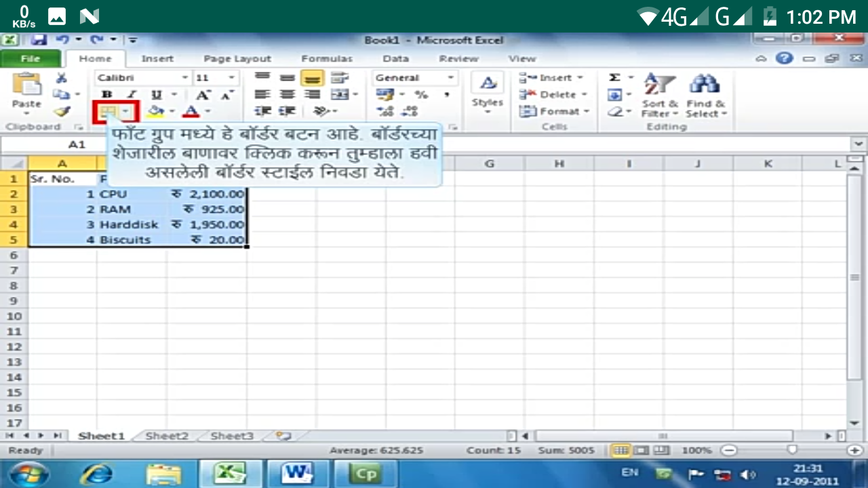The image size is (868, 488).
Task: Click the Wrap Text icon
Action: click(339, 77)
